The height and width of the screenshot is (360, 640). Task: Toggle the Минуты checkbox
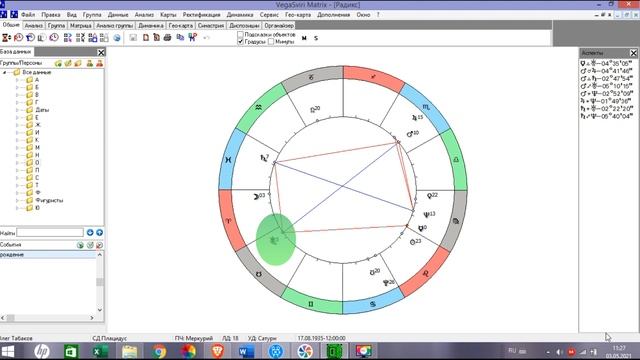271,42
